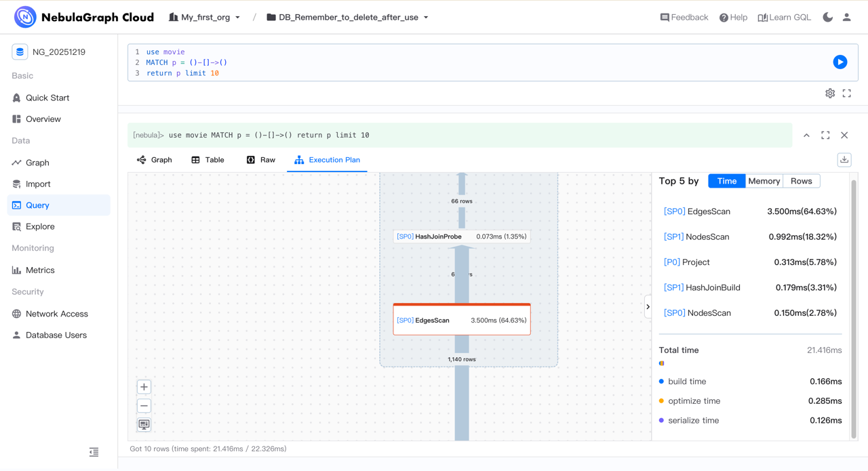Open the Learn GQL link
Image resolution: width=868 pixels, height=471 pixels.
(x=784, y=18)
